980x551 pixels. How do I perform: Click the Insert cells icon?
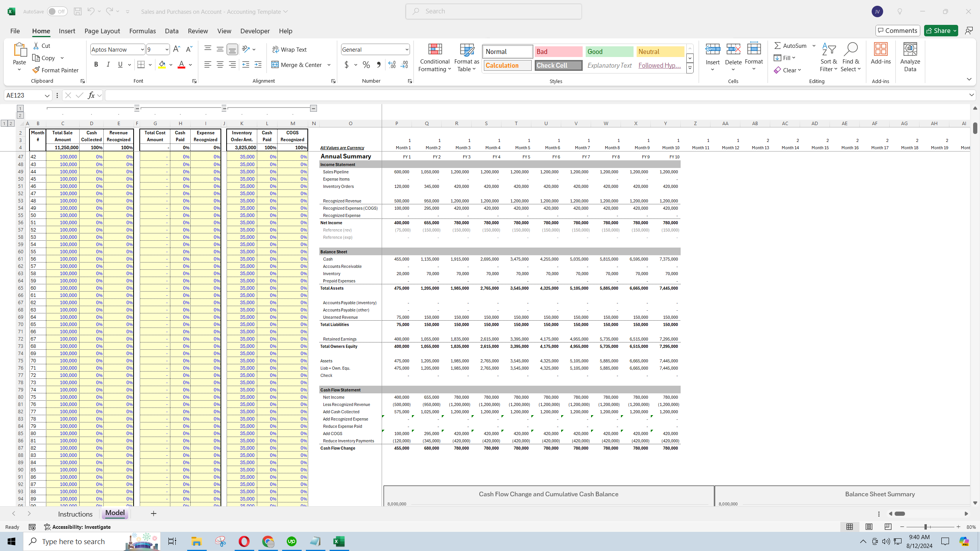(713, 49)
